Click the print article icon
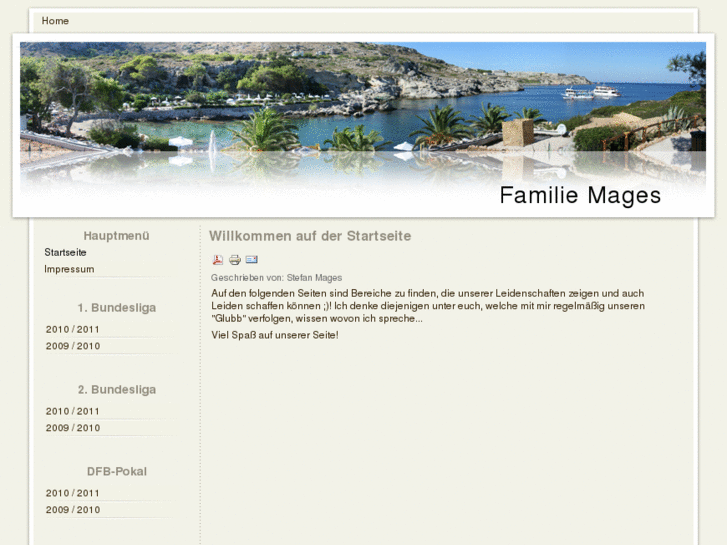 tap(235, 260)
